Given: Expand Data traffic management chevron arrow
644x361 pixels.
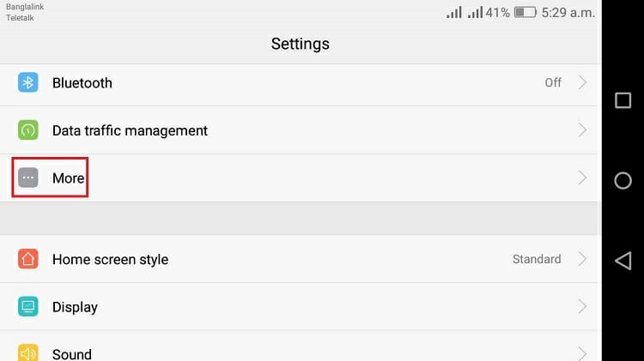Looking at the screenshot, I should [x=582, y=130].
